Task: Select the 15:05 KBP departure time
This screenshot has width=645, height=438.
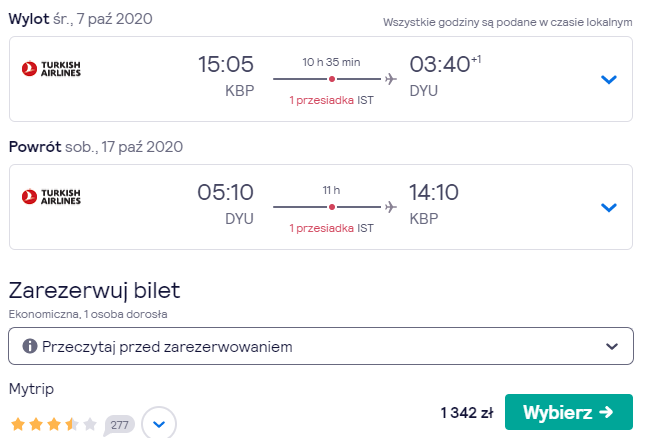Action: 225,75
